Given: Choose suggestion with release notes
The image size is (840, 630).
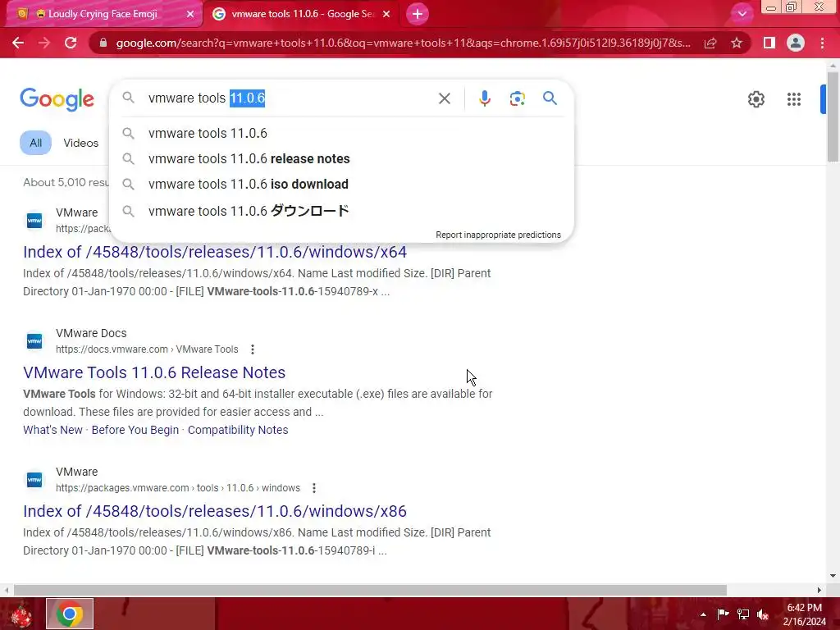Looking at the screenshot, I should (x=342, y=158).
